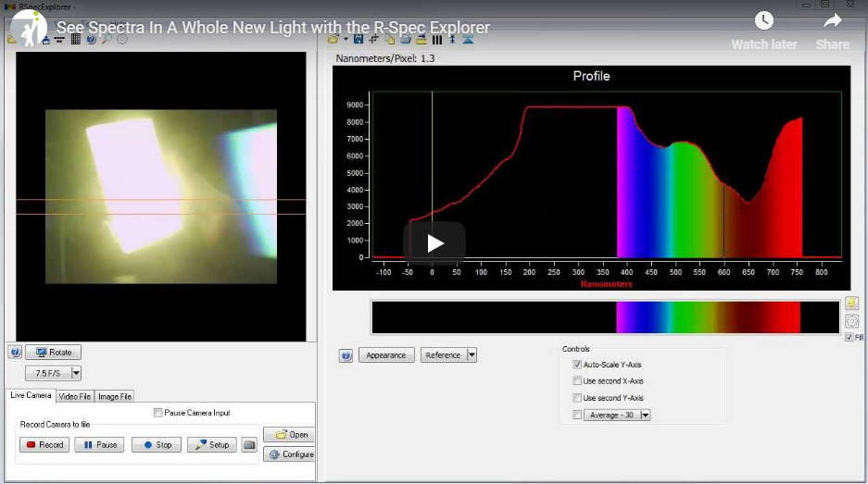Click the blue hourglass-shaped toolbar icon
Screen dimensions: 868x484
pyautogui.click(x=468, y=39)
